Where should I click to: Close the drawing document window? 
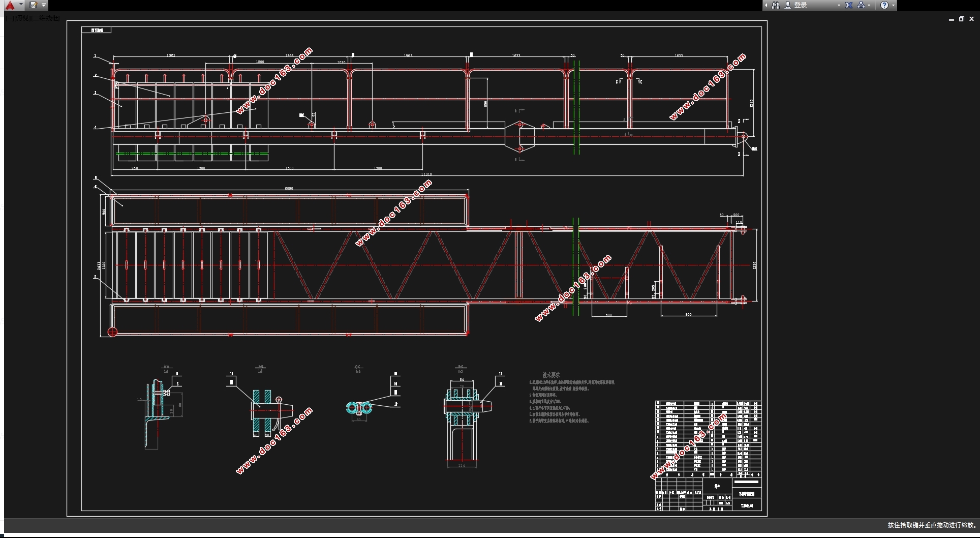pos(971,19)
